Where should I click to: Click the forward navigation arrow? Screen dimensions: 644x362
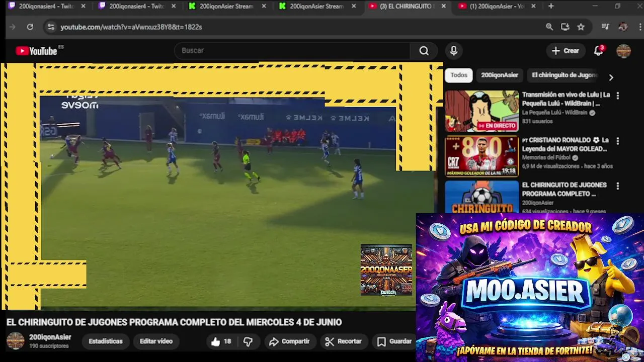click(13, 27)
